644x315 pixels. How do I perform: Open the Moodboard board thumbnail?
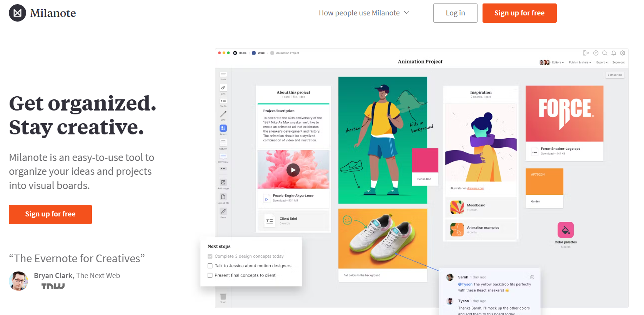457,208
